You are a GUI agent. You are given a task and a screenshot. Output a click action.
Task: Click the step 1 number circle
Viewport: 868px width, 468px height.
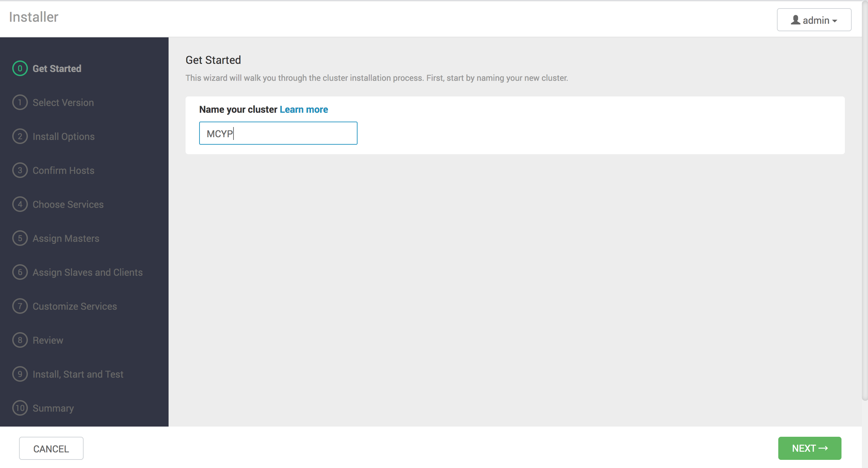click(20, 103)
